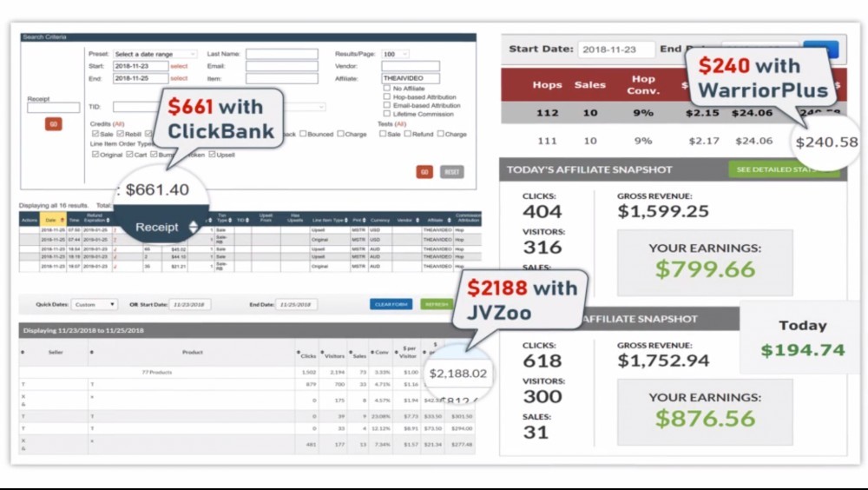Uncheck the Upsell order type checkbox
Viewport: 868px width, 490px height.
(212, 154)
